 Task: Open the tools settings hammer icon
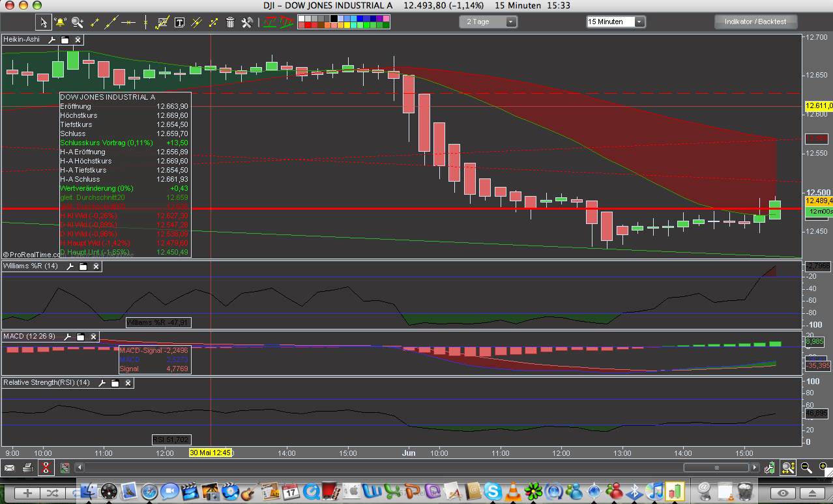pos(247,22)
